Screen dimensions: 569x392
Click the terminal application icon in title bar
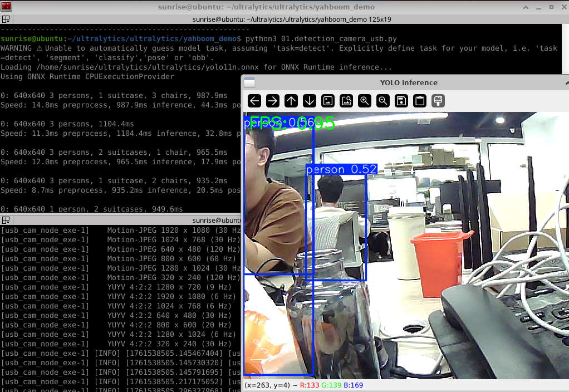click(x=6, y=7)
